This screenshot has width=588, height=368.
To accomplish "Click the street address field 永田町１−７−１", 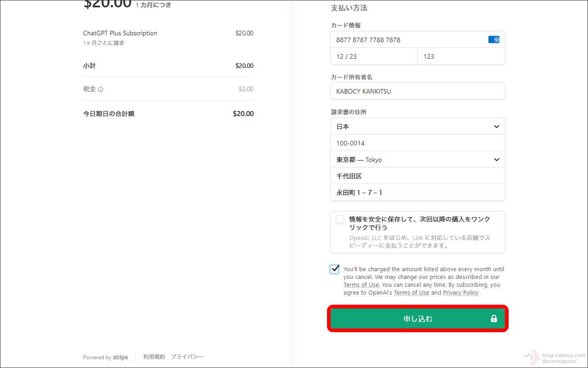I will point(417,193).
